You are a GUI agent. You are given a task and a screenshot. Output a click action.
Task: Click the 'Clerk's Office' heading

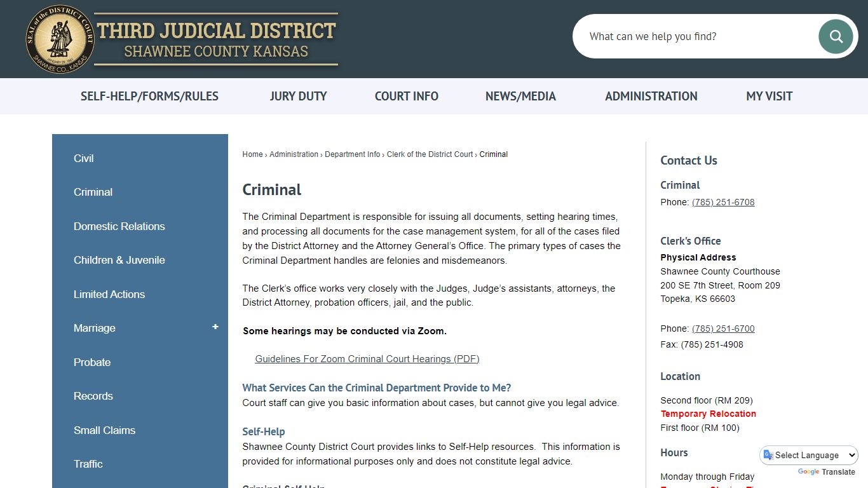pos(690,241)
